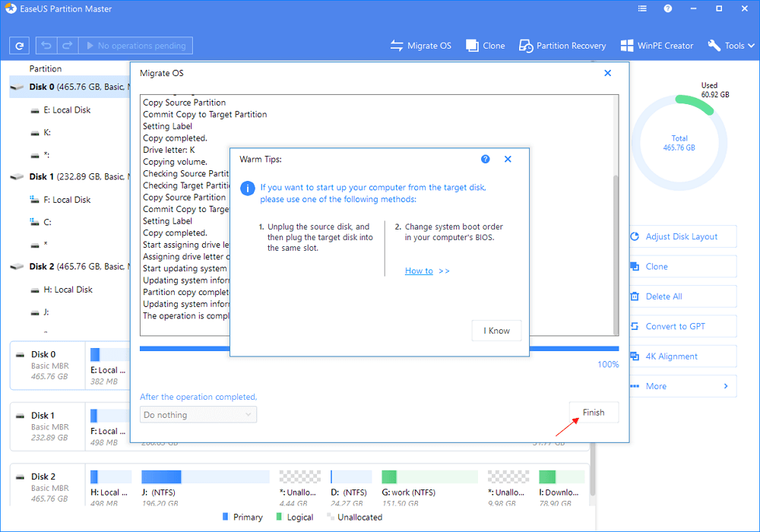Select E: Local Disk tree entry
760x532 pixels.
67,110
